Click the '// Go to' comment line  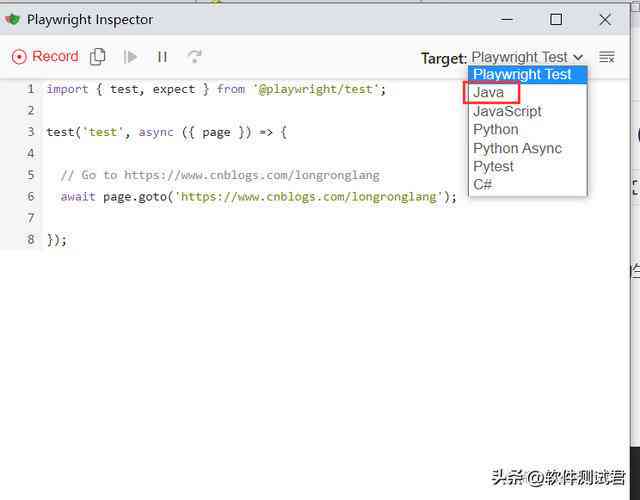pyautogui.click(x=220, y=175)
